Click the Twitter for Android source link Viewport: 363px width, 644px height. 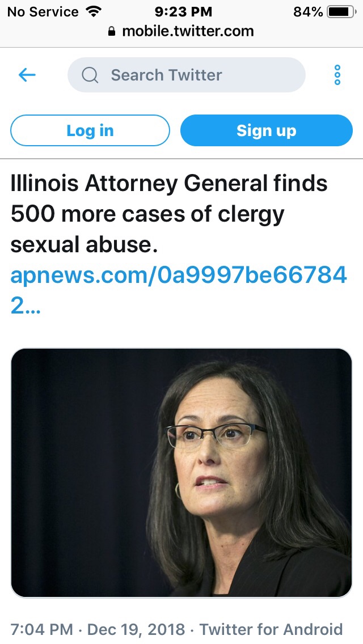(271, 629)
